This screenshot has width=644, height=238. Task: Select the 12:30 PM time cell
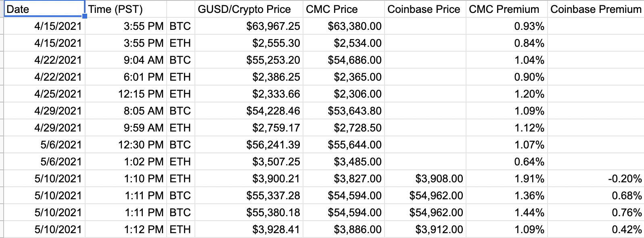point(126,145)
